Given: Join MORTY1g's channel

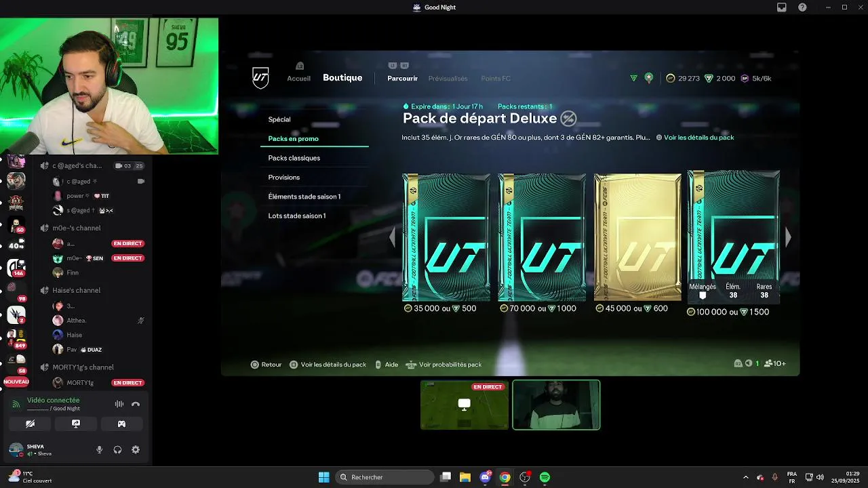Looking at the screenshot, I should click(x=83, y=367).
